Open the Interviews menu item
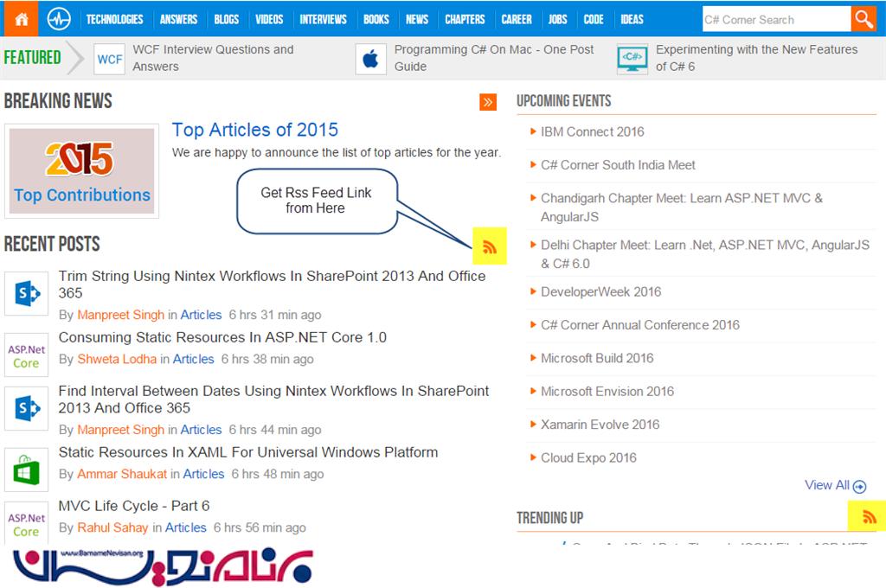 323,19
